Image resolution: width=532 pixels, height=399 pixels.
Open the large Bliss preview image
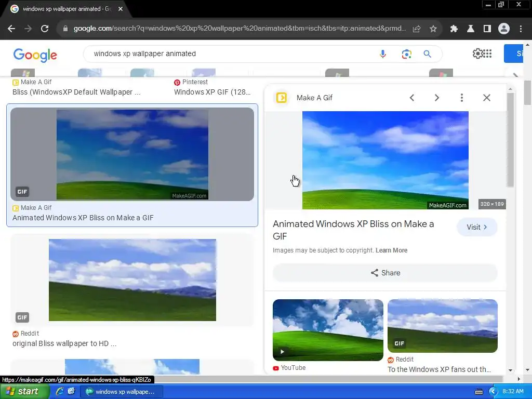[385, 160]
